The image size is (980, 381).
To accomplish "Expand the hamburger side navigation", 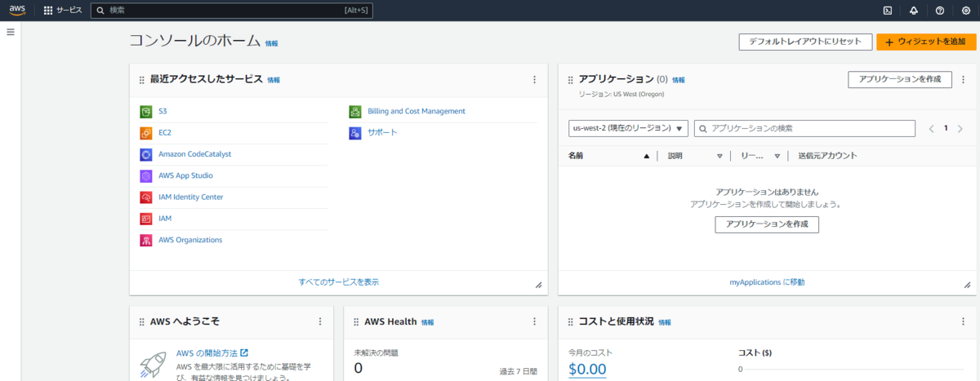I will tap(11, 32).
